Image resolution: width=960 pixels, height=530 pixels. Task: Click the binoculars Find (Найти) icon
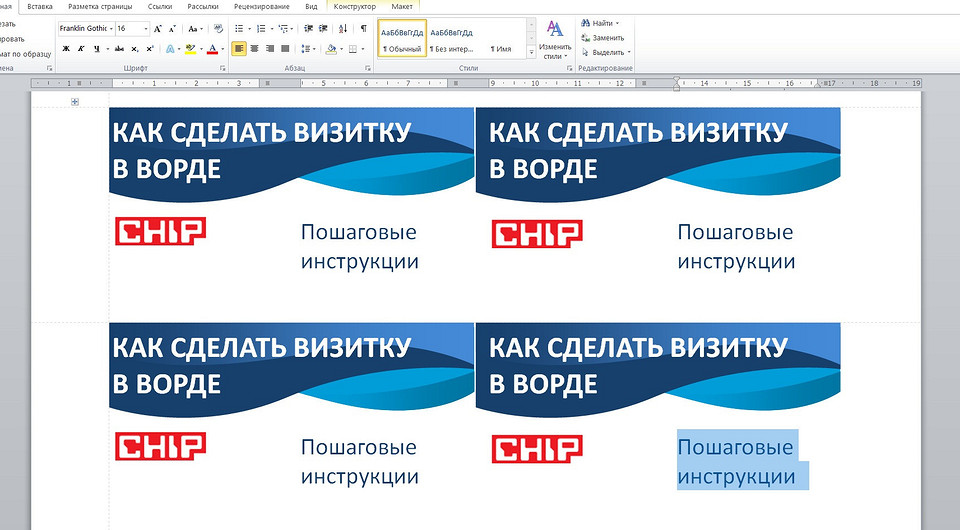pyautogui.click(x=586, y=23)
